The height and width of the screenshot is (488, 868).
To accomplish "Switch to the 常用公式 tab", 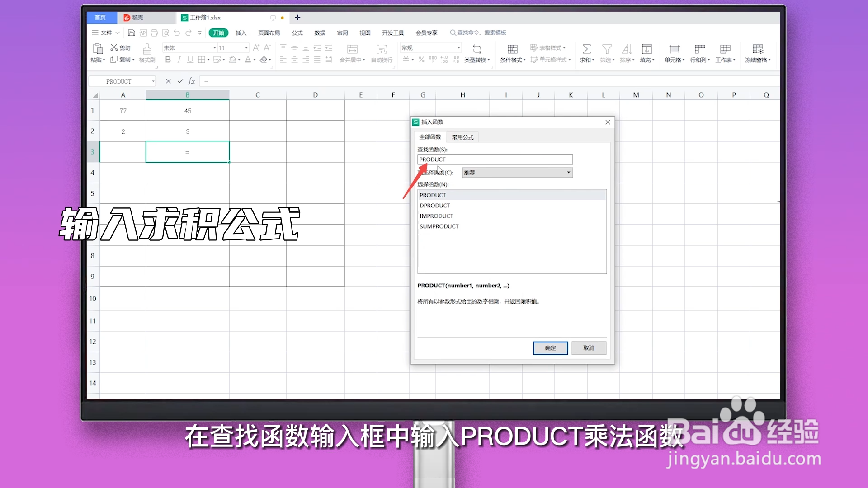I will (462, 136).
